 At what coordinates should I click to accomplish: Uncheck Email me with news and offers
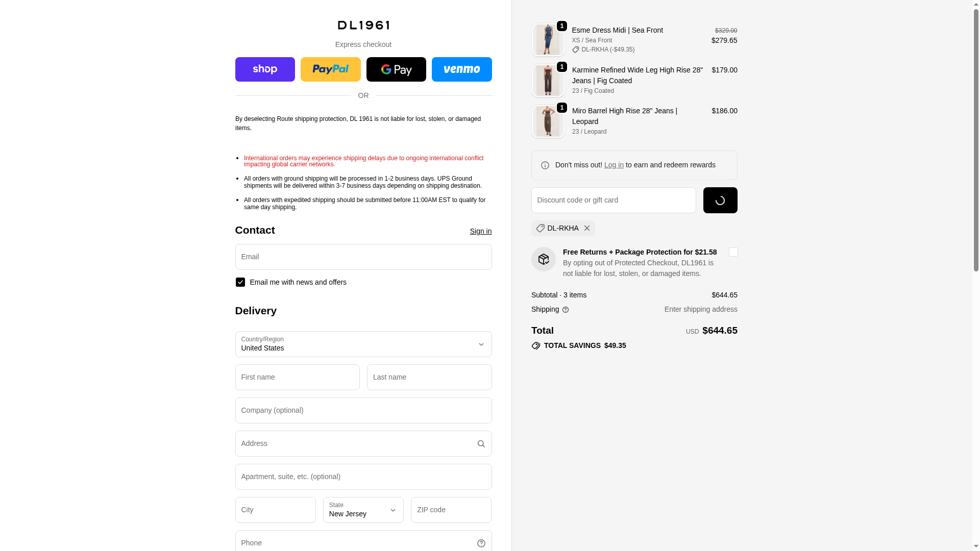(240, 282)
